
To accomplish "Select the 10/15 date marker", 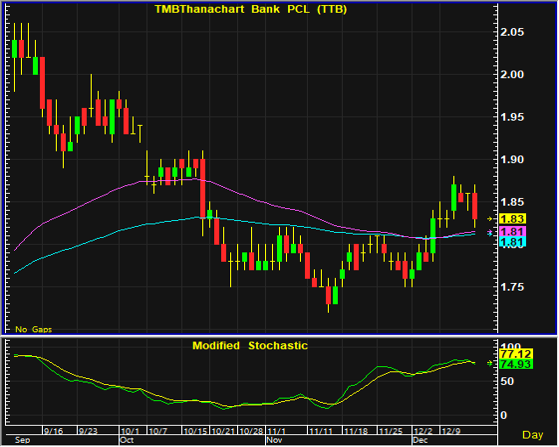I will click(x=195, y=431).
